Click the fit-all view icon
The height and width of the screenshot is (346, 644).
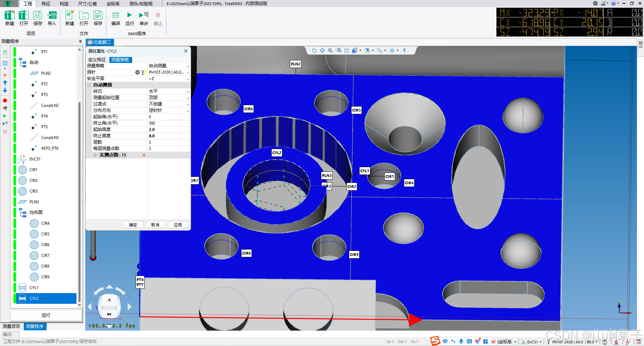click(x=346, y=51)
